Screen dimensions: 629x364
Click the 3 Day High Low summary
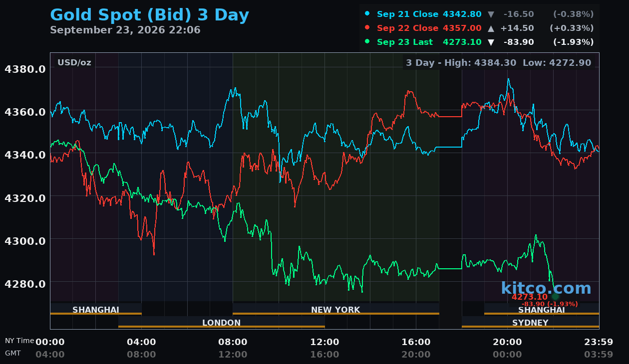[x=498, y=63]
